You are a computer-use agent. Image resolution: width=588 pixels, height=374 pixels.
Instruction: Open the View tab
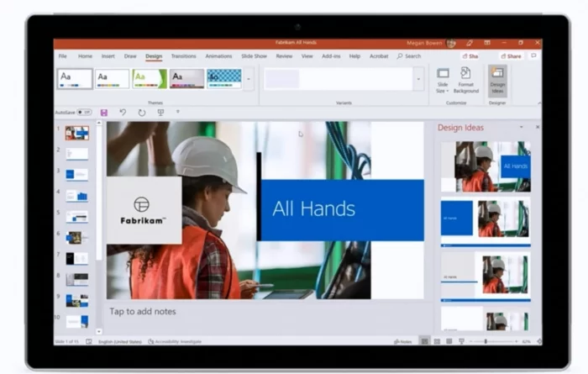[307, 56]
